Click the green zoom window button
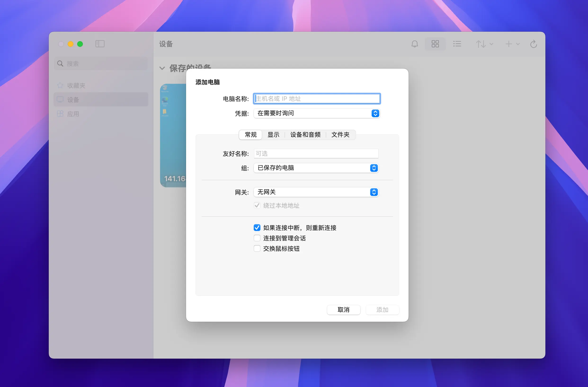588x387 pixels. (80, 44)
